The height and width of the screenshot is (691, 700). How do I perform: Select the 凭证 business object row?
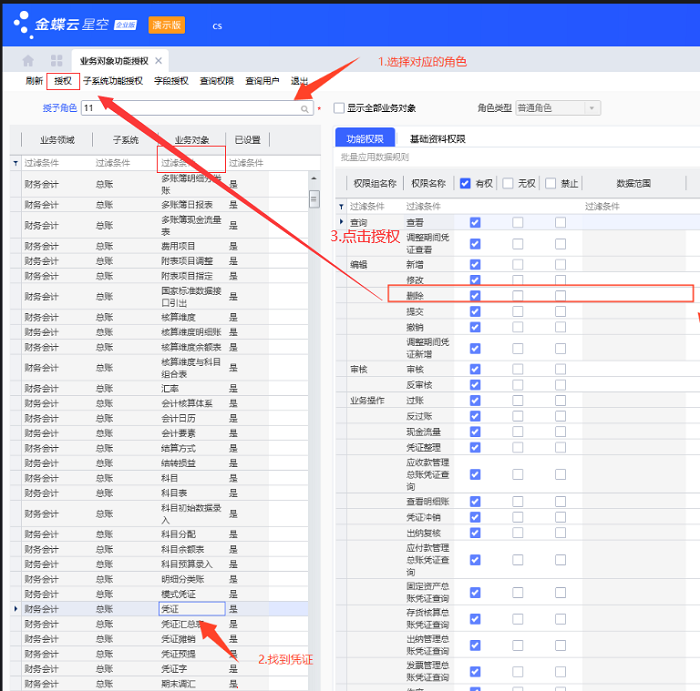pyautogui.click(x=170, y=608)
